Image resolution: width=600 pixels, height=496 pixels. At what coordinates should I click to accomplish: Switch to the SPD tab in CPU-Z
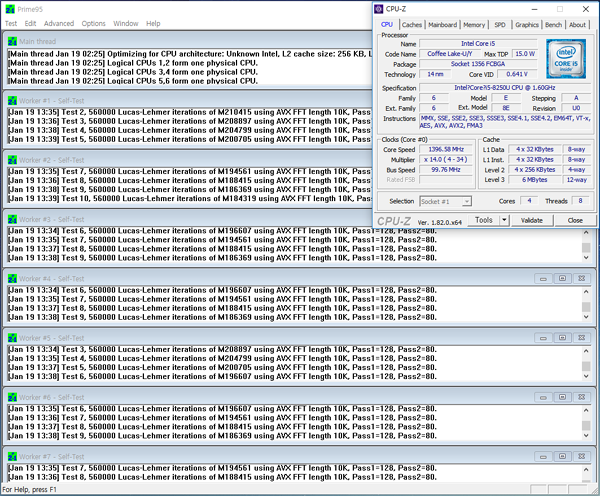[500, 25]
